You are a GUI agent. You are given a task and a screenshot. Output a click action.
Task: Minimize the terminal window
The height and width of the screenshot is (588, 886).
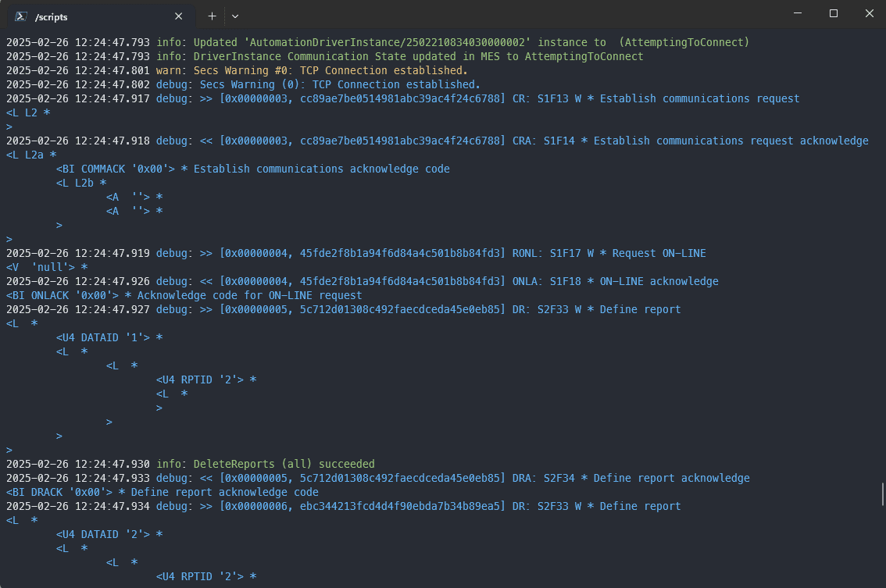[x=798, y=13]
